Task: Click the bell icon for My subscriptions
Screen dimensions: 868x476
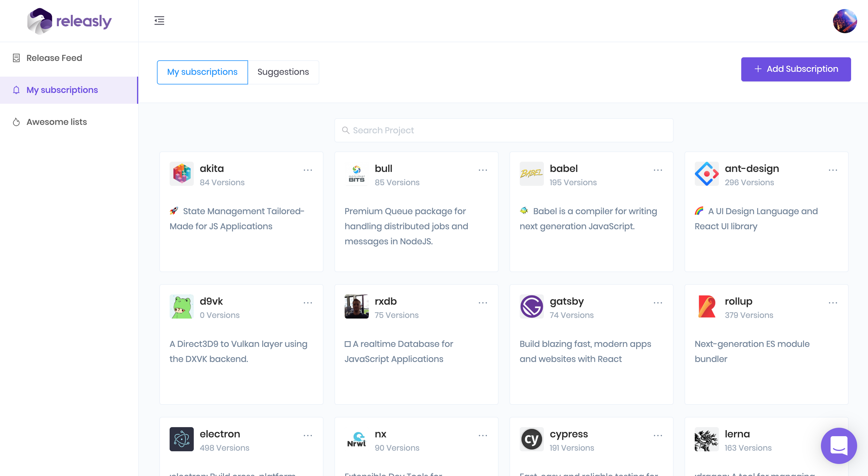Action: tap(16, 90)
